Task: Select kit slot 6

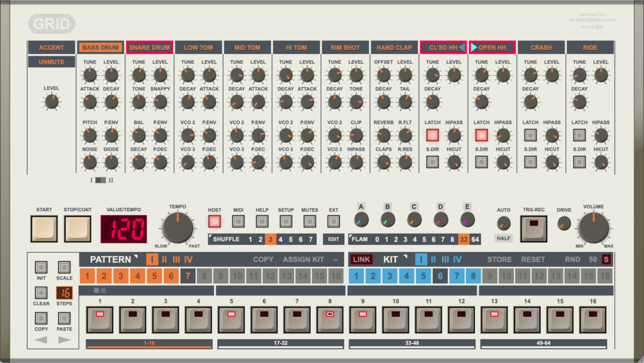Action: click(x=440, y=276)
